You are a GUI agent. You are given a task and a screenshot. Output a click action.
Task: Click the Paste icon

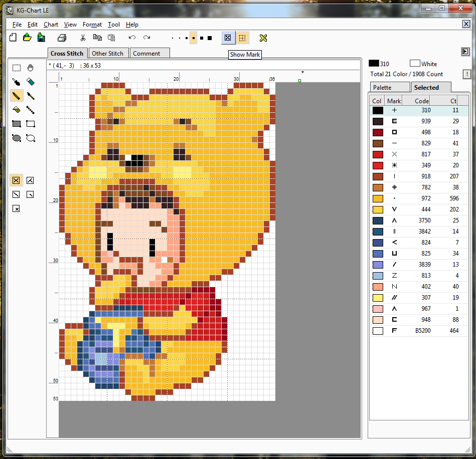point(111,38)
